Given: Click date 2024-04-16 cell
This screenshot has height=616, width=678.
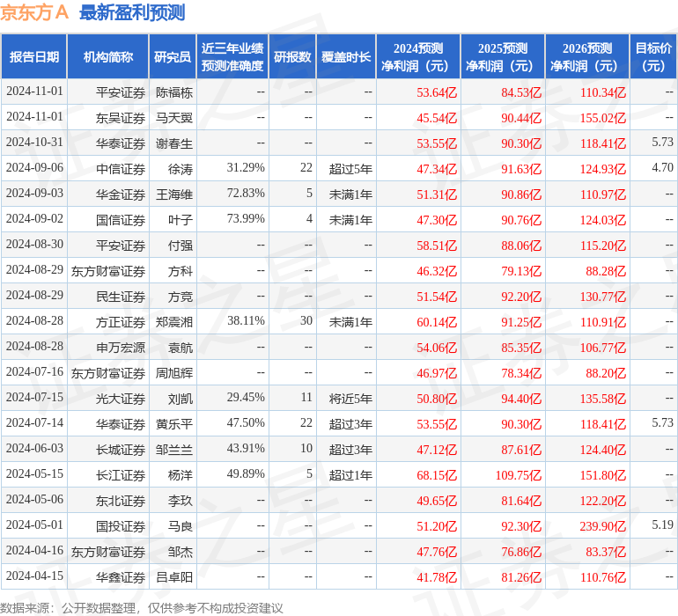Looking at the screenshot, I should [34, 550].
